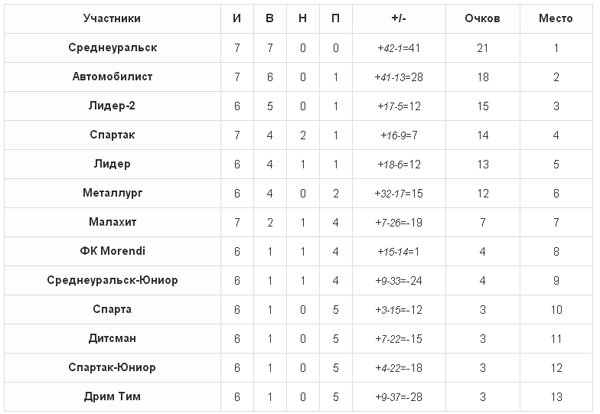Click the place 13 cell
Screen dimensions: 600x414
tap(556, 397)
